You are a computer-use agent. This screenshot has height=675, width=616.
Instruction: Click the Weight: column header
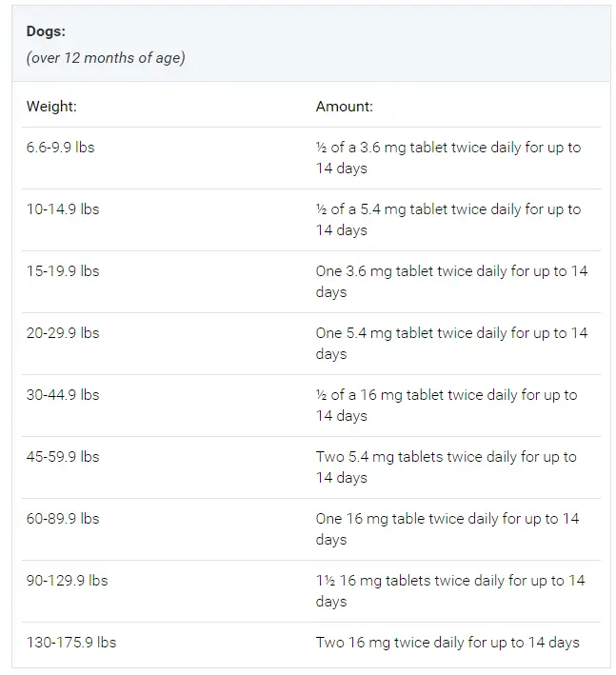tap(51, 107)
